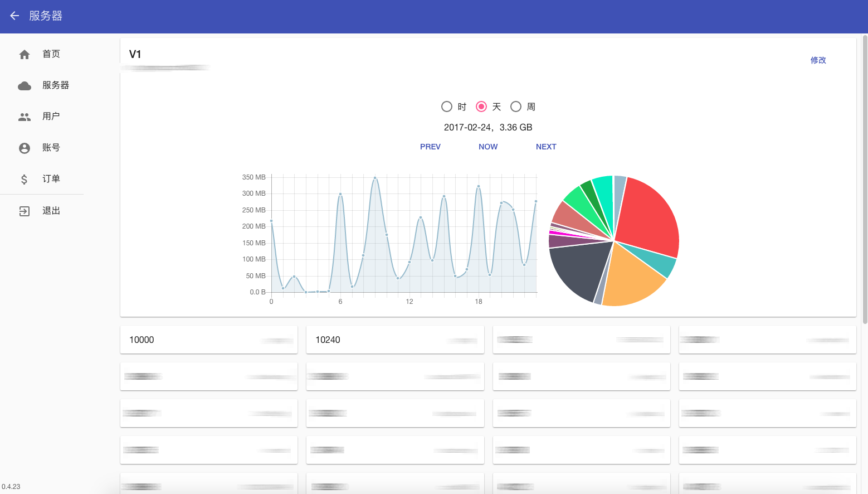Screen dimensions: 868x494
Task: Click the back arrow in header
Action: (x=15, y=16)
